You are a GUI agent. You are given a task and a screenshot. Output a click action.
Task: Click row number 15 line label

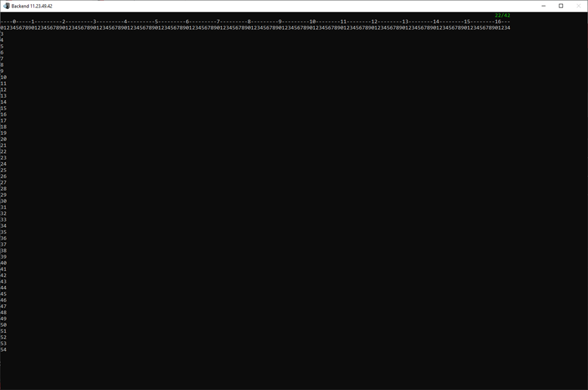click(x=3, y=108)
